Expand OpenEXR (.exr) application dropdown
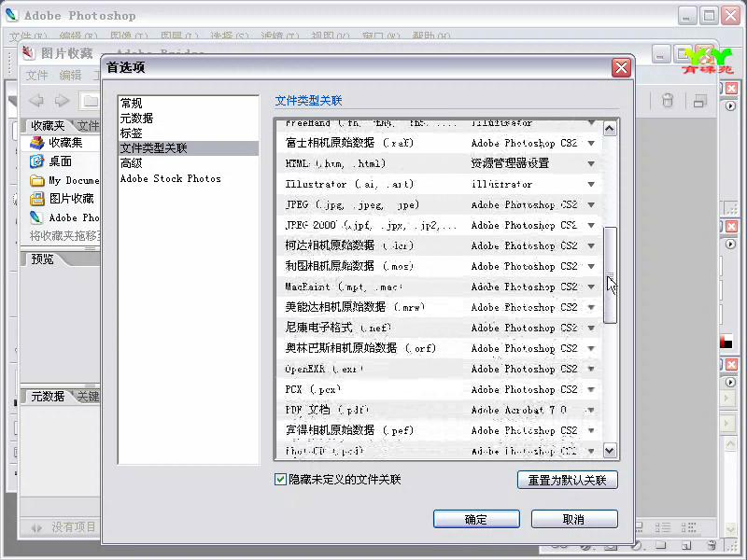This screenshot has height=560, width=747. (x=591, y=369)
